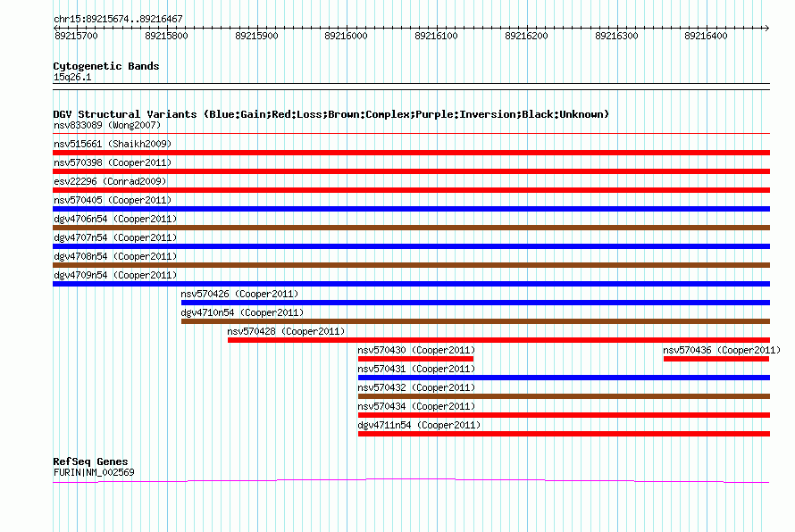Open the nsv570434 (Cooper2011) label

[416, 406]
